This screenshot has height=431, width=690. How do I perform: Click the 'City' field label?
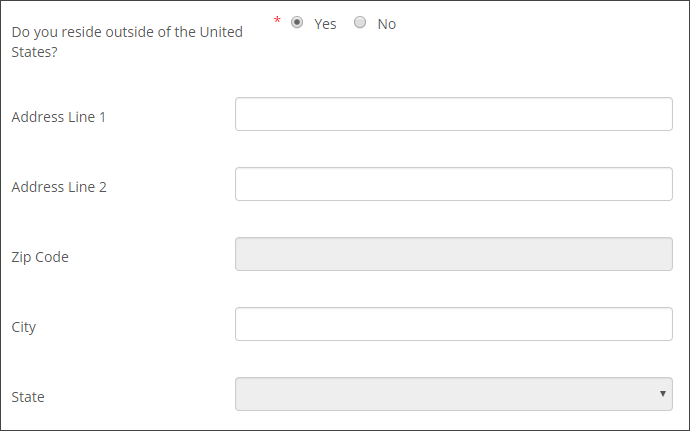pyautogui.click(x=24, y=327)
